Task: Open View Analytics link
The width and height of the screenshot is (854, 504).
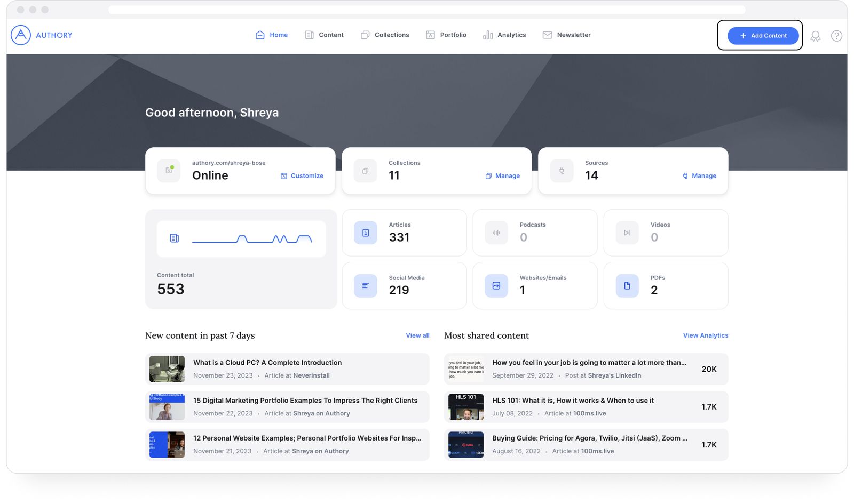Action: [x=705, y=335]
